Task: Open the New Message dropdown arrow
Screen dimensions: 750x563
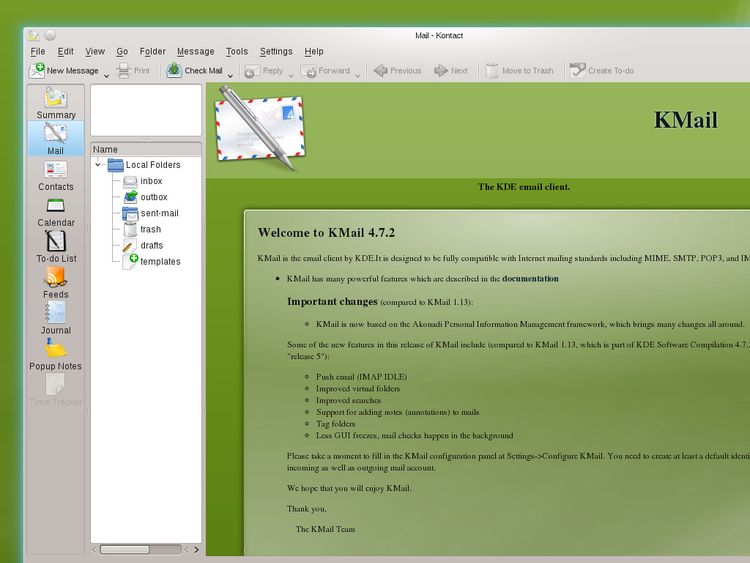Action: (x=107, y=73)
